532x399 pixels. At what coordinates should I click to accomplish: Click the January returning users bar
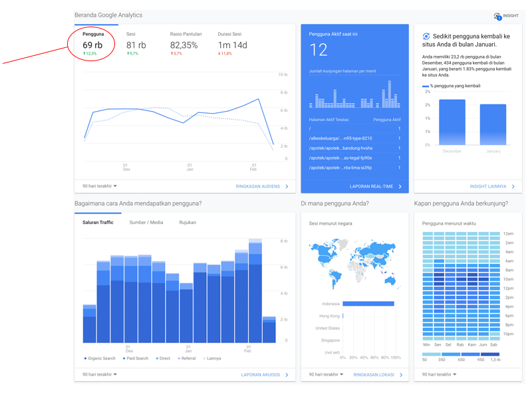click(493, 125)
